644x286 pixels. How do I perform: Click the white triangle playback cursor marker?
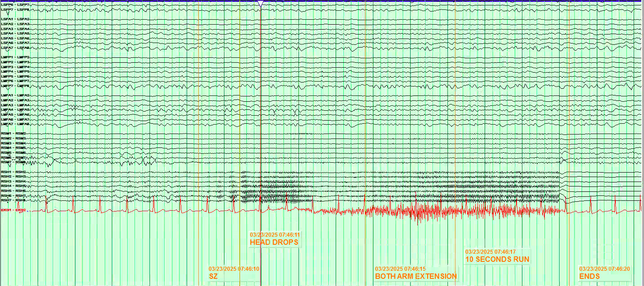[260, 3]
